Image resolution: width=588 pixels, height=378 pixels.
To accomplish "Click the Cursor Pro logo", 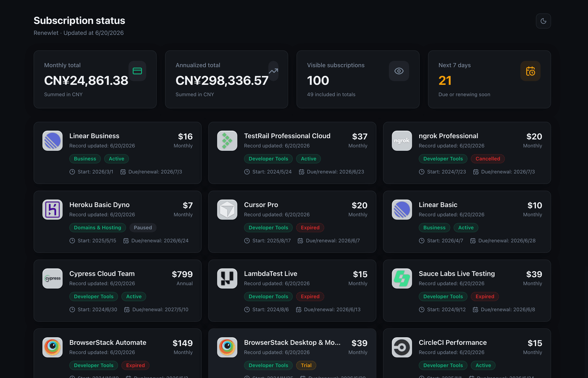I will [227, 210].
